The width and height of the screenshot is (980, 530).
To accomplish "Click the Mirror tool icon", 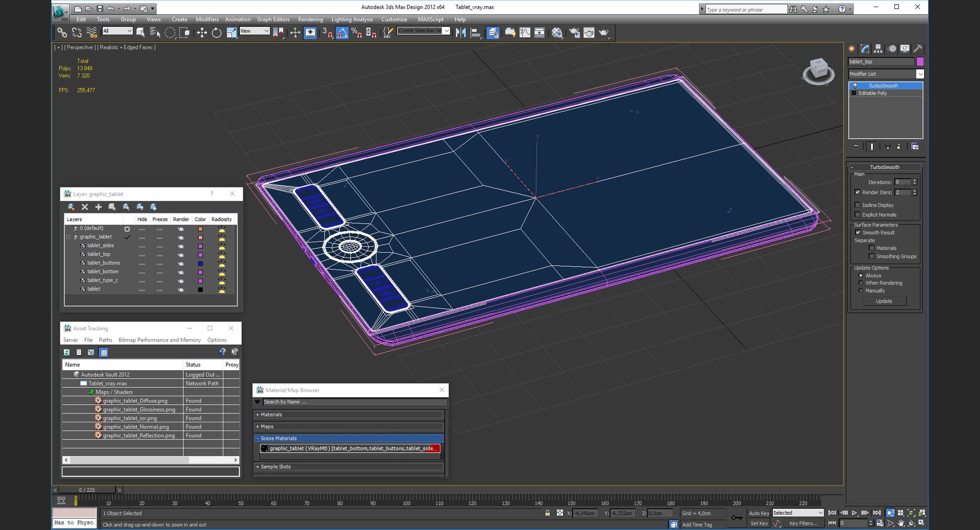I will pos(460,33).
